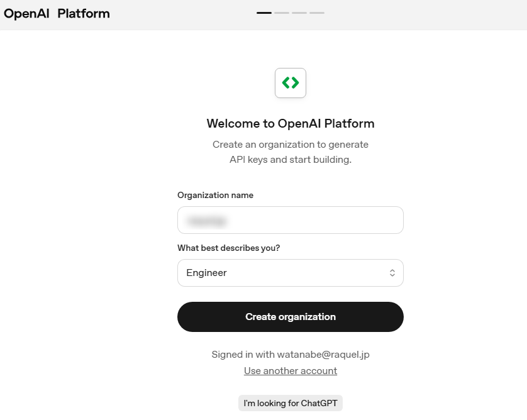Click the green code brackets icon
Image resolution: width=527 pixels, height=420 pixels.
[291, 83]
